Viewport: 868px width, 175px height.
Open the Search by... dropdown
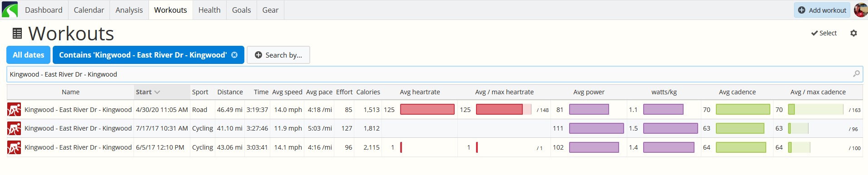tap(278, 55)
